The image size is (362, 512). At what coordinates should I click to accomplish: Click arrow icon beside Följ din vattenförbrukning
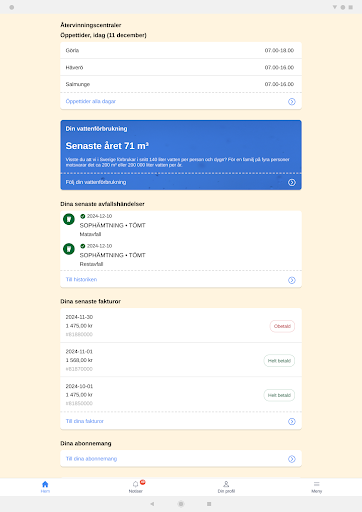point(292,182)
